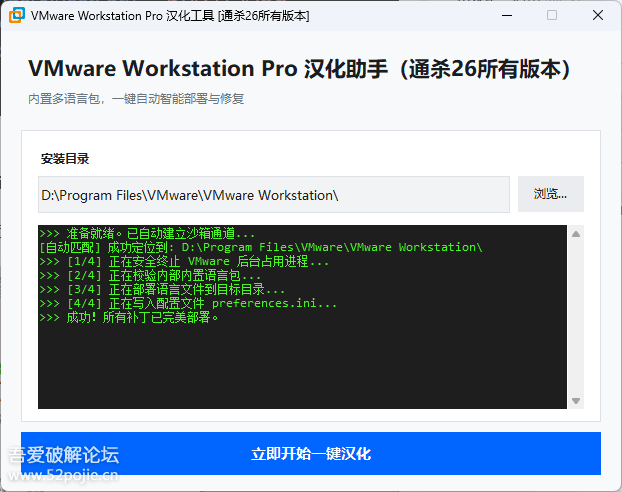This screenshot has width=622, height=492.
Task: Select log line [4/4] 正在写入配置文件 preferences.ini
Action: pos(188,304)
